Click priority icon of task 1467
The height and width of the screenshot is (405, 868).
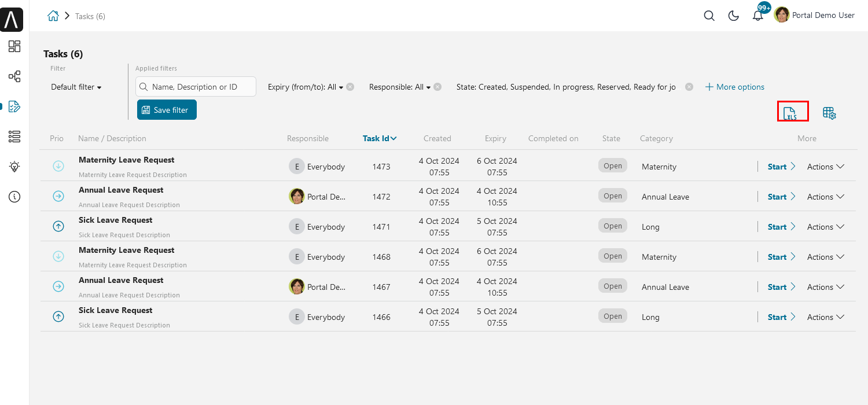(58, 286)
